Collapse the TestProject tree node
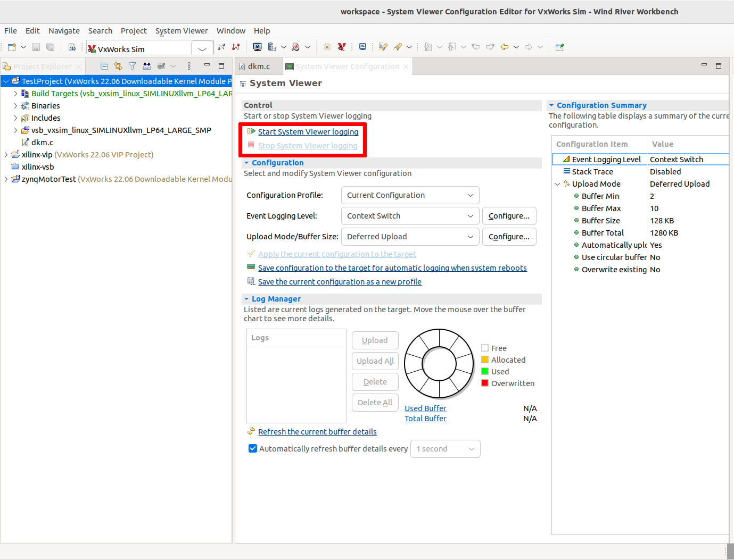 point(6,81)
